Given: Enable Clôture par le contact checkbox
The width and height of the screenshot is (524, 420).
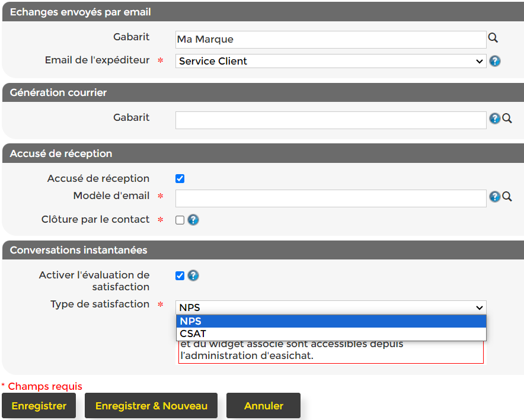Looking at the screenshot, I should click(x=180, y=220).
